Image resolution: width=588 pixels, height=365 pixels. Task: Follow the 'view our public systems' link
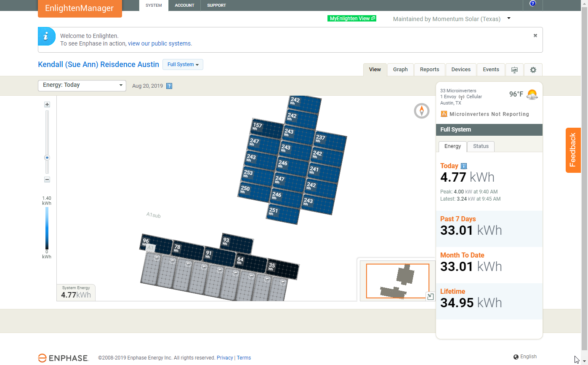159,43
